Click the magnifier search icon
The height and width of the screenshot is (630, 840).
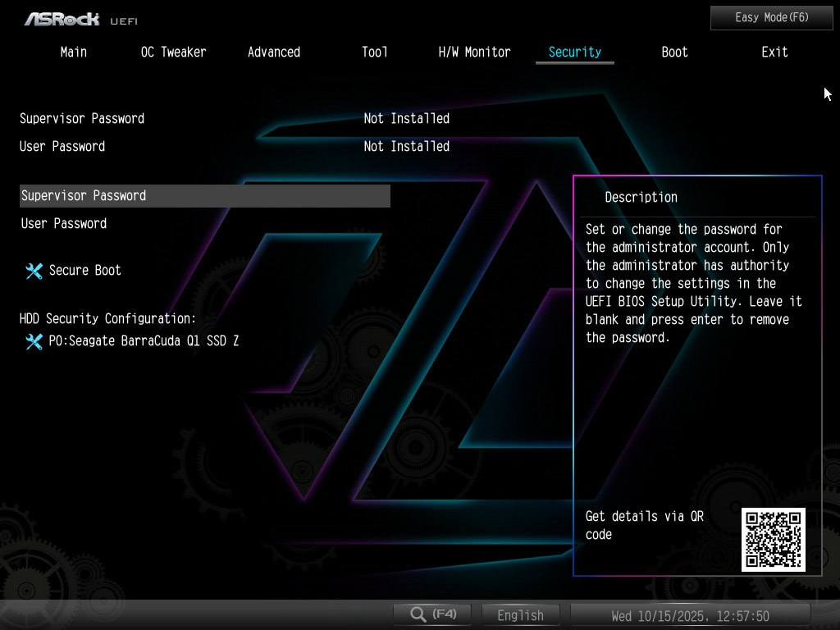tap(418, 614)
